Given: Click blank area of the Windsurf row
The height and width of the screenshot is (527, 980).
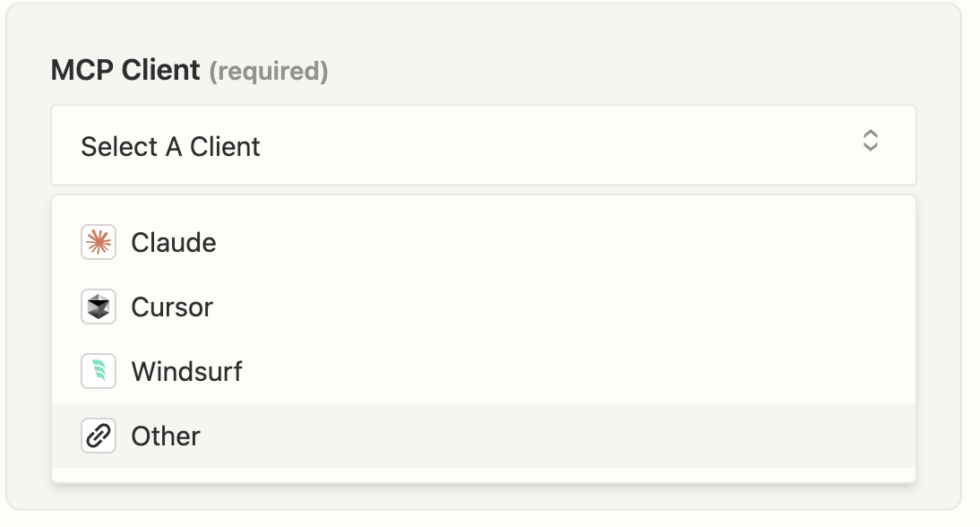Looking at the screenshot, I should click(563, 371).
